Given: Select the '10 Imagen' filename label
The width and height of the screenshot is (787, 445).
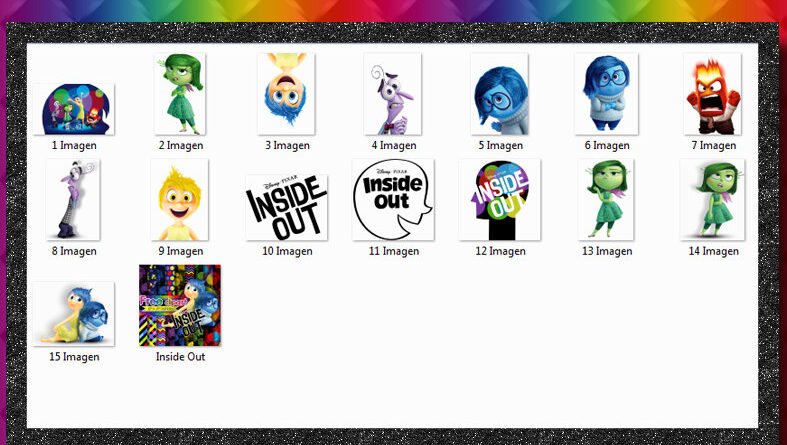Looking at the screenshot, I should tap(287, 252).
